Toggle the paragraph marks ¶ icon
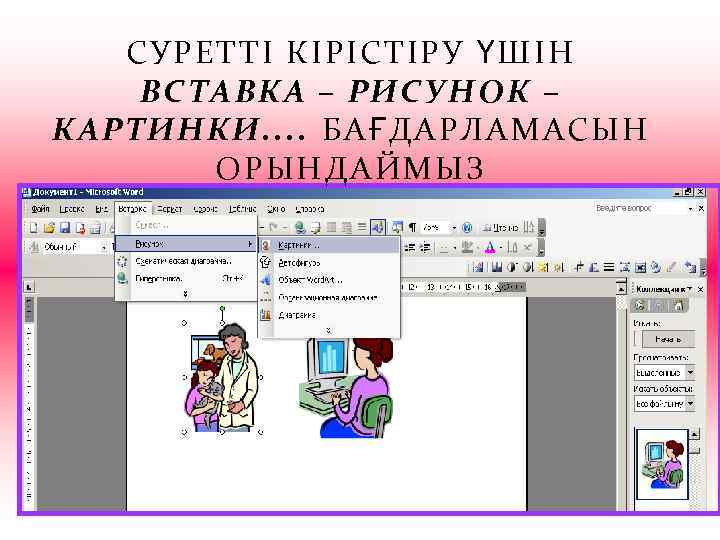This screenshot has height=540, width=720. (x=412, y=227)
